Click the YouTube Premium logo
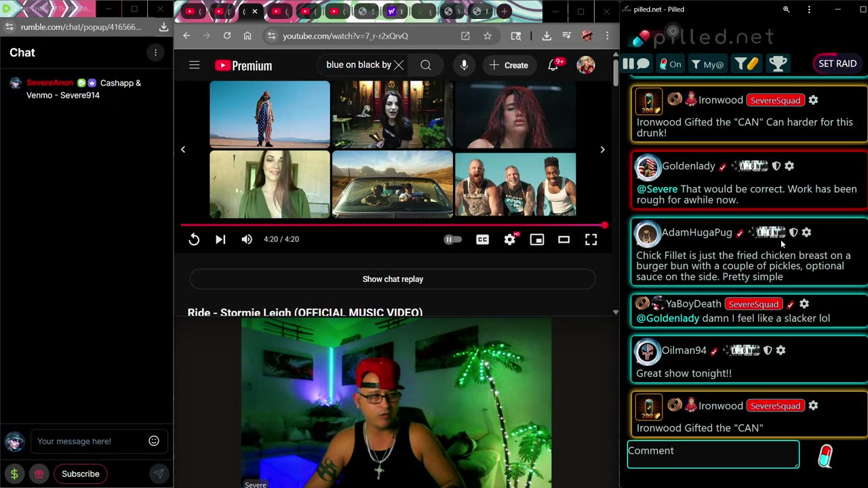Screen dimensions: 868x488 [x=243, y=65]
